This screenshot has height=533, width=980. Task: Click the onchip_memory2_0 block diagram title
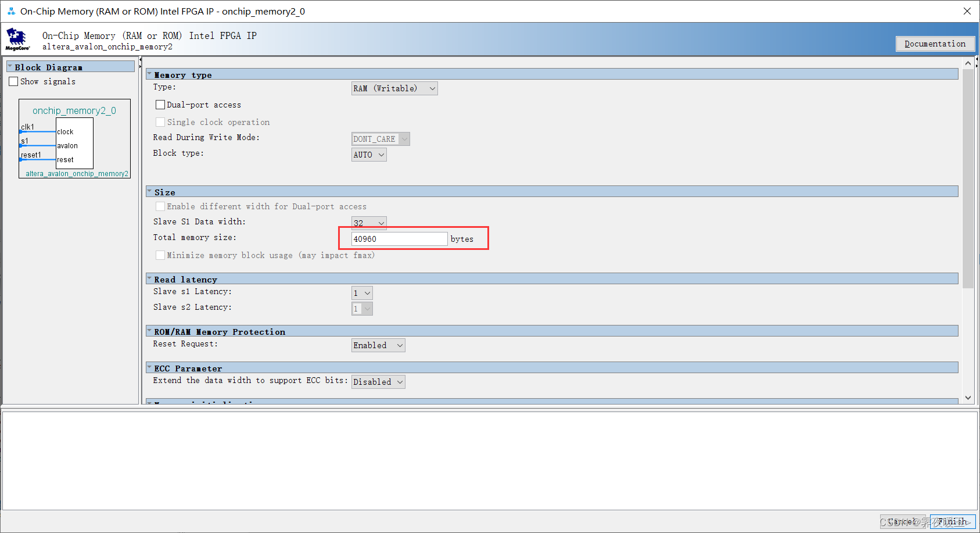point(74,110)
